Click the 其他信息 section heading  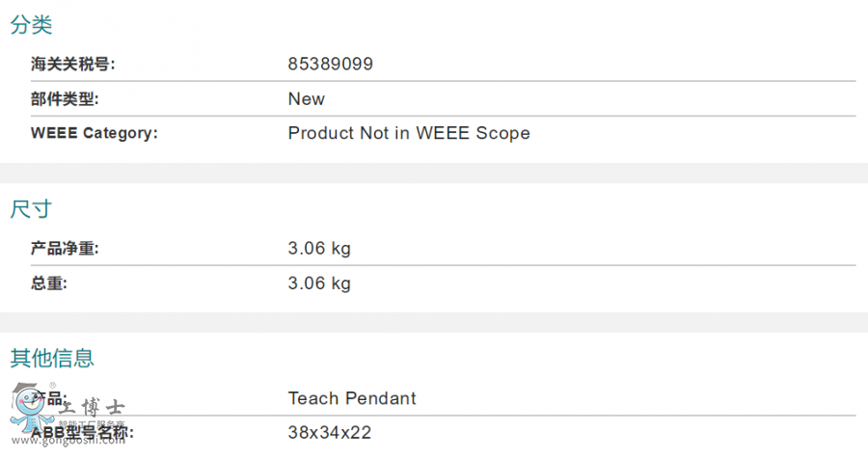pos(52,359)
